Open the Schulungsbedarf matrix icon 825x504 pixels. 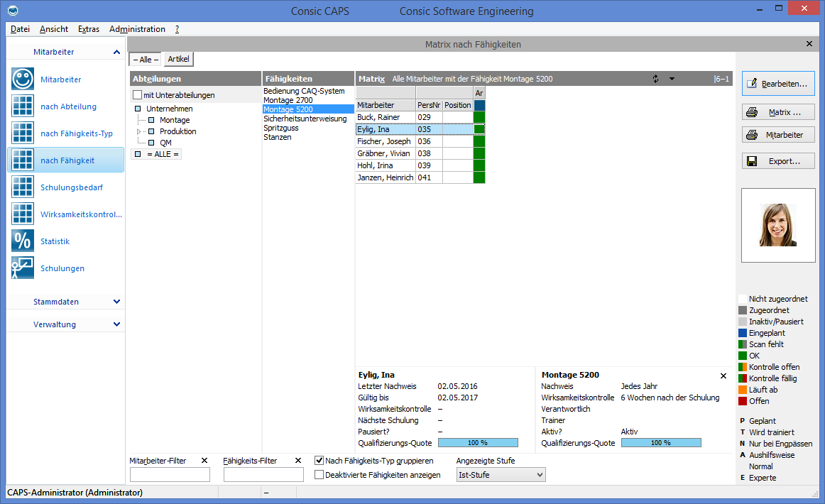point(23,187)
